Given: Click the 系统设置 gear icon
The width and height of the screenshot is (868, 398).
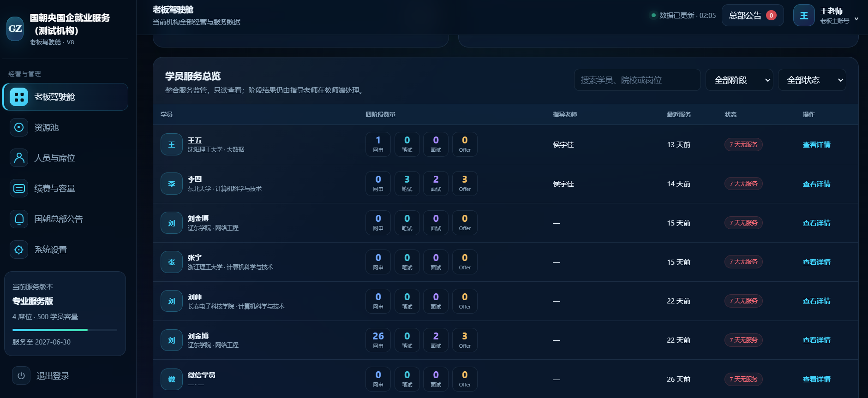Looking at the screenshot, I should pyautogui.click(x=19, y=249).
